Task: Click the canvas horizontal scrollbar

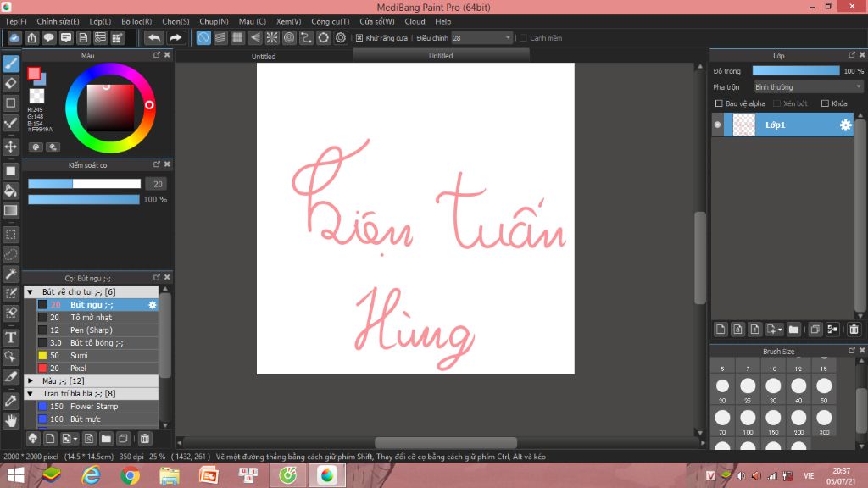Action: (x=446, y=442)
